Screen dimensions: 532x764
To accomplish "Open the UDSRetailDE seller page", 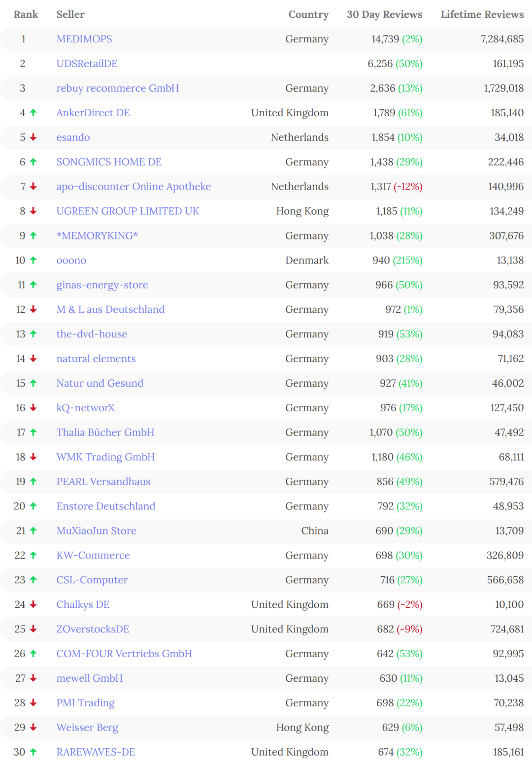I will [x=87, y=64].
